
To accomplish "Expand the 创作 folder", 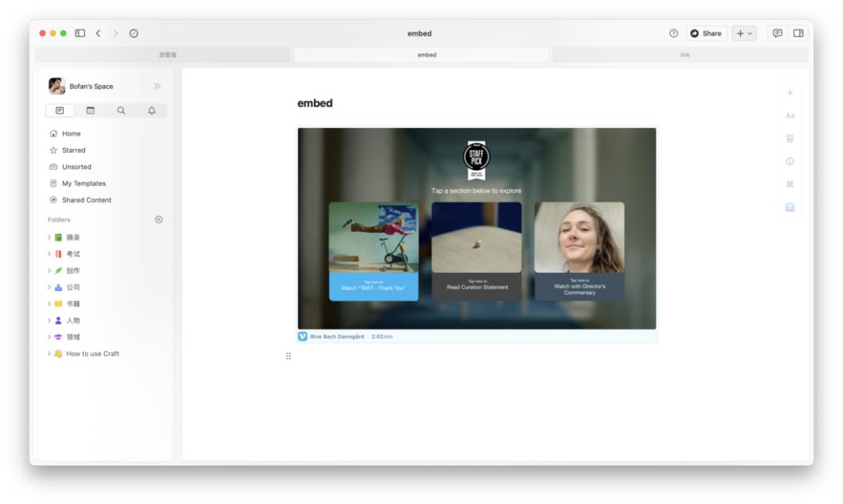I will coord(49,271).
